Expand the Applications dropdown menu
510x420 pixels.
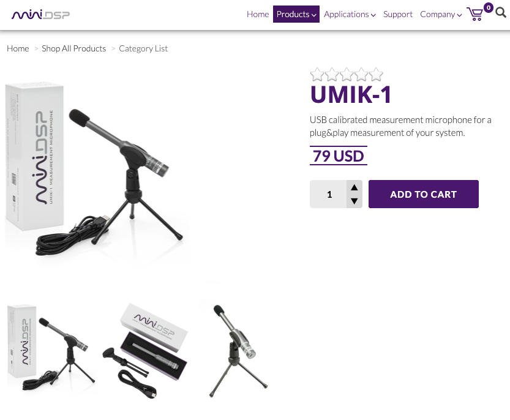(x=350, y=14)
